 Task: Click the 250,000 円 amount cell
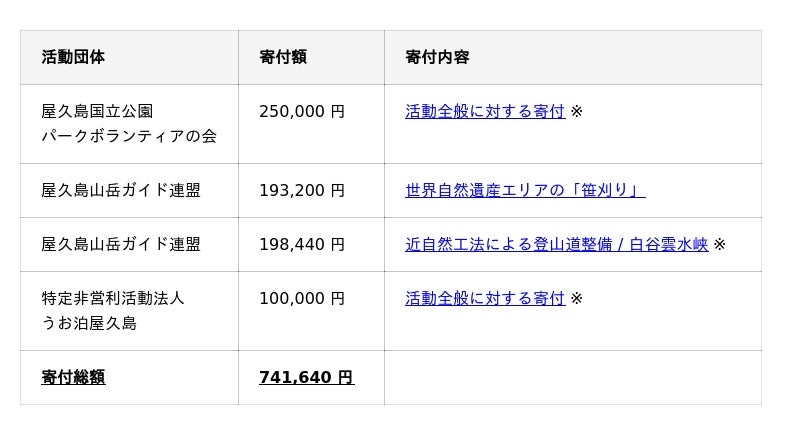point(302,112)
